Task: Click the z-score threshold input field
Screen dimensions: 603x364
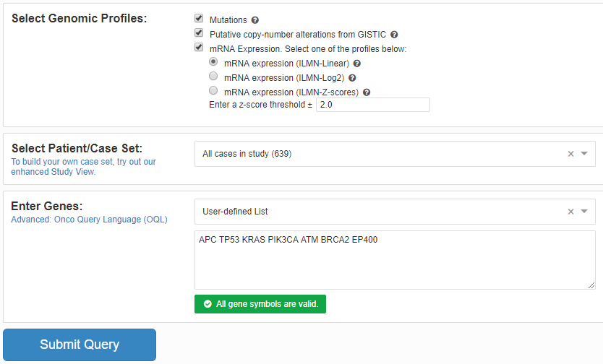Action: point(373,105)
